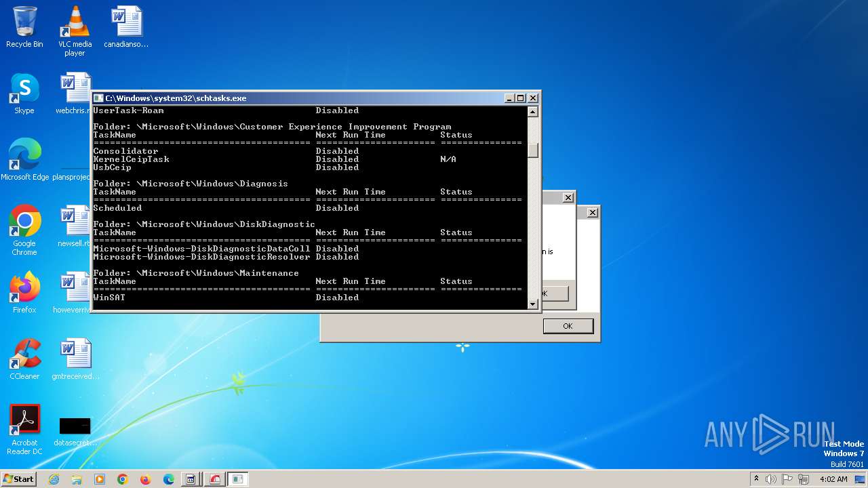Image resolution: width=868 pixels, height=488 pixels.
Task: Launch Firefox from the desktop
Action: pos(24,293)
